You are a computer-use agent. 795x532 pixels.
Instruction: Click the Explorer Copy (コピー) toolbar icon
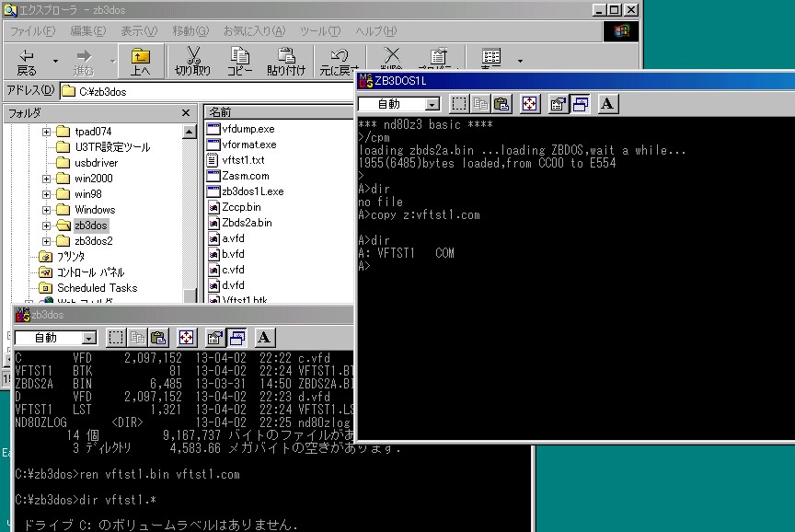239,62
